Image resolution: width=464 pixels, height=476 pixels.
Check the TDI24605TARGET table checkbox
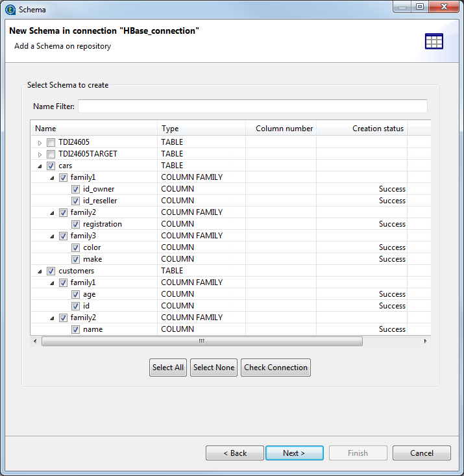(x=51, y=154)
